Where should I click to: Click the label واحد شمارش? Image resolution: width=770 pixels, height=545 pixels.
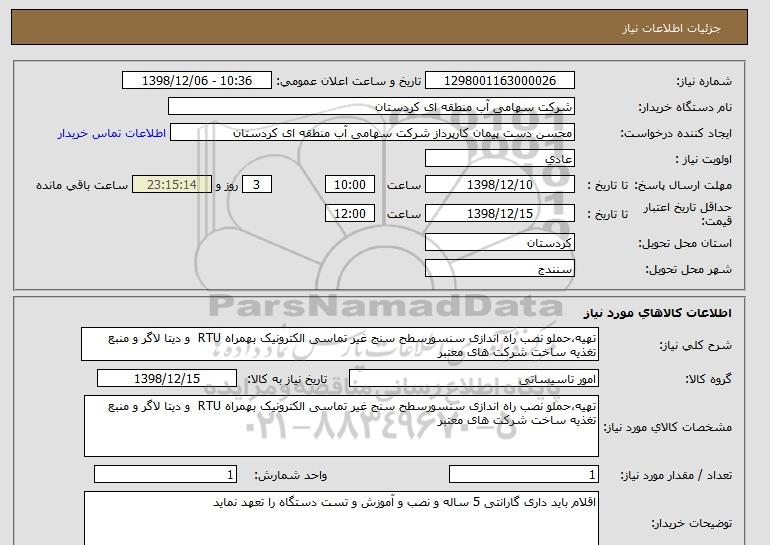pyautogui.click(x=291, y=475)
